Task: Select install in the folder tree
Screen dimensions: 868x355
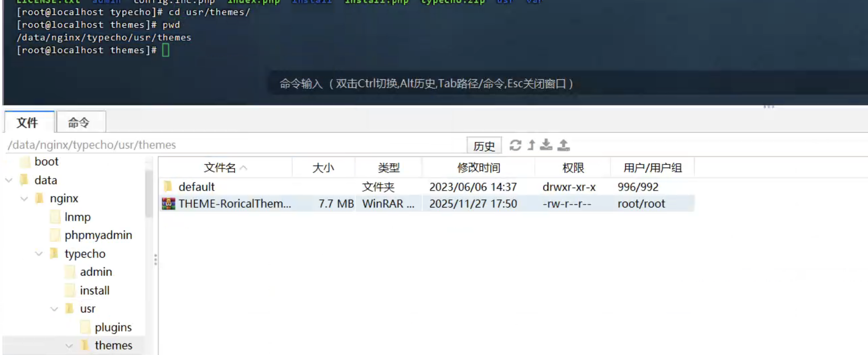Action: pos(94,290)
